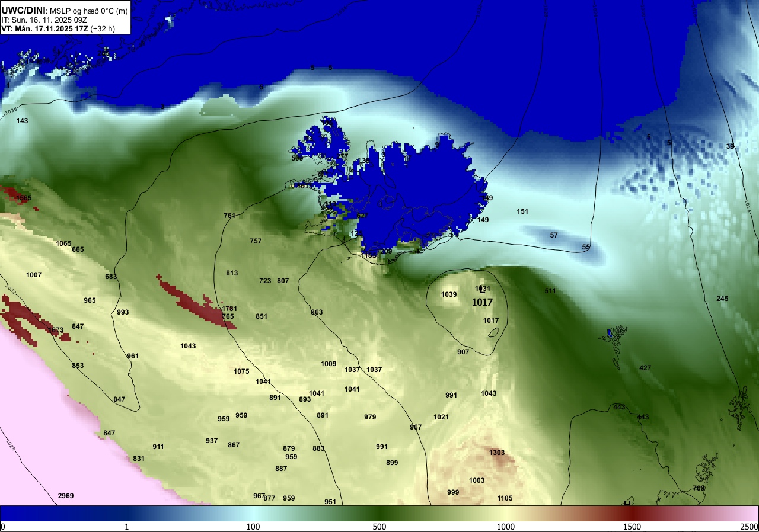
Task: Click the 1003 height value
Action: pyautogui.click(x=477, y=480)
